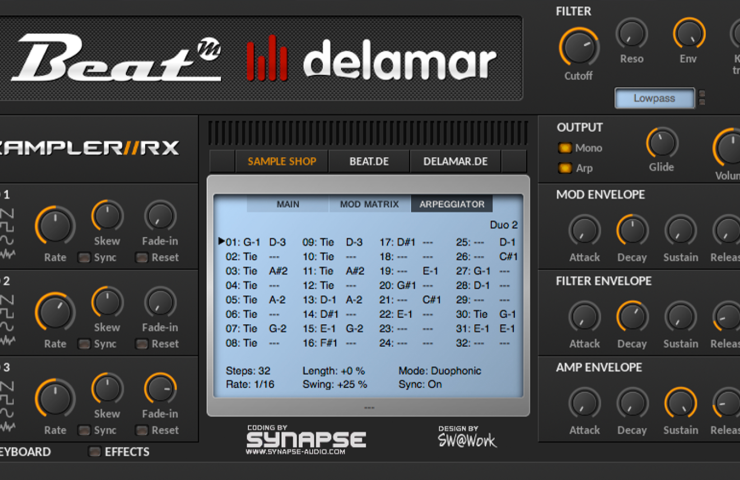Click the stepper arrows beside Lowpass

(702, 98)
